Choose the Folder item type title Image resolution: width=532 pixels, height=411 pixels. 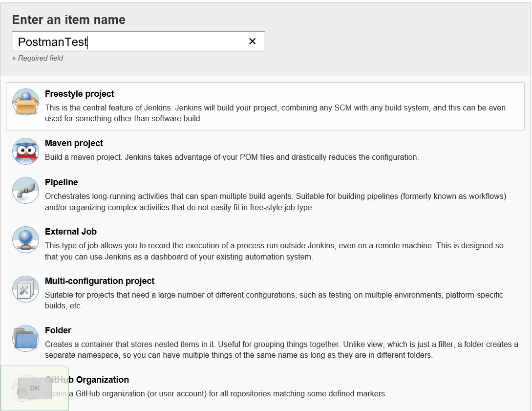pyautogui.click(x=58, y=330)
